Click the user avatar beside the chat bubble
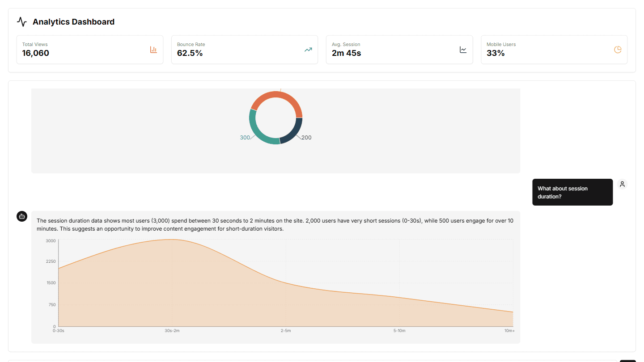 coord(622,184)
